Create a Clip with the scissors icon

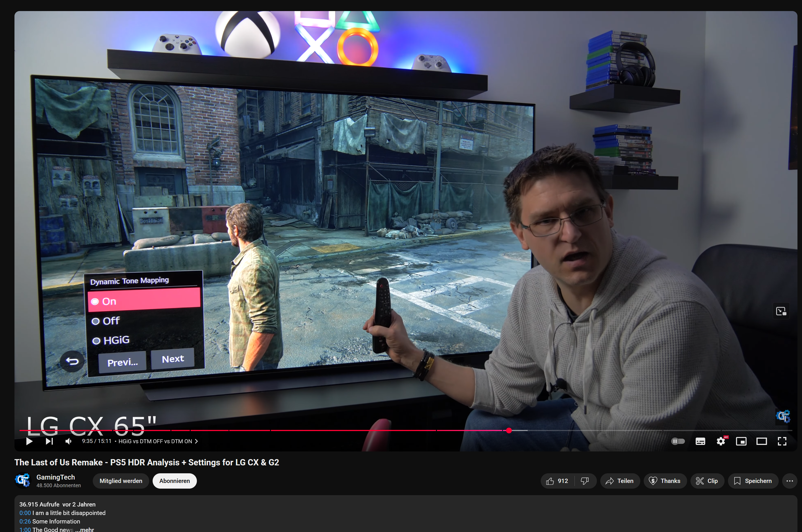(707, 481)
